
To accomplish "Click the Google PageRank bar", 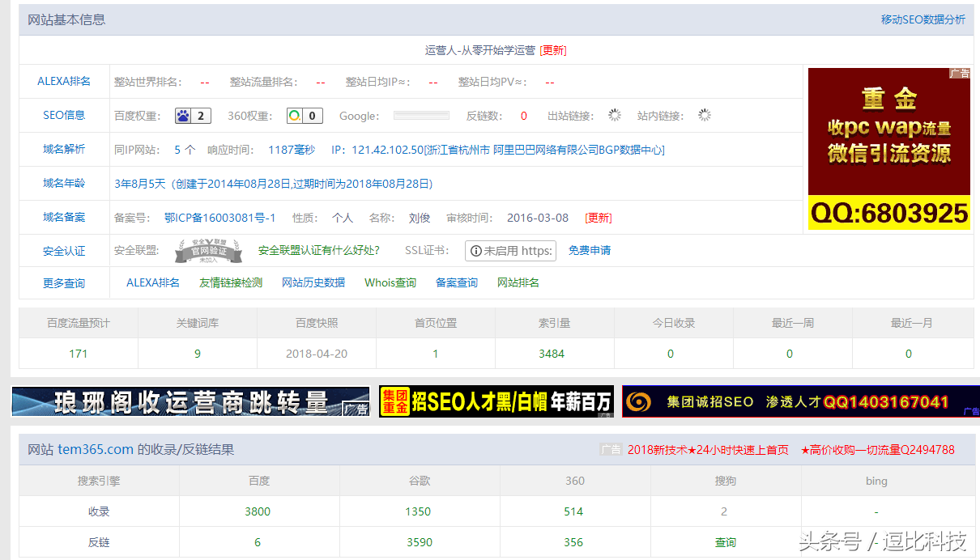I will pyautogui.click(x=421, y=116).
